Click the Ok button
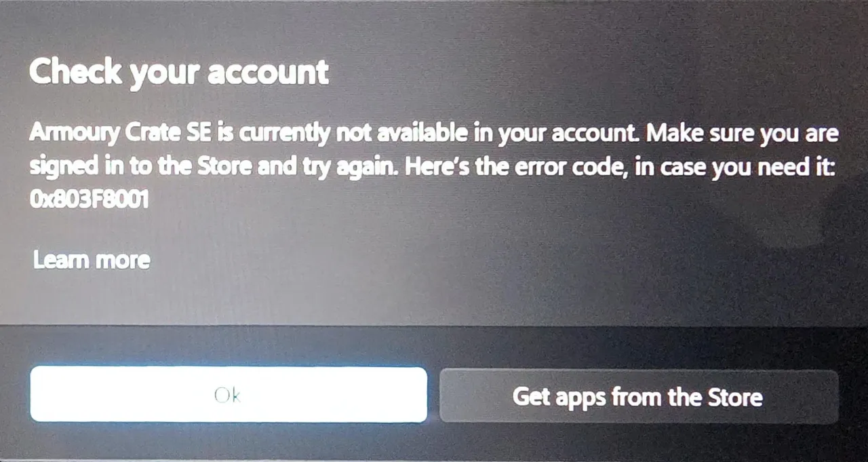Viewport: 868px width, 462px height. 229,395
